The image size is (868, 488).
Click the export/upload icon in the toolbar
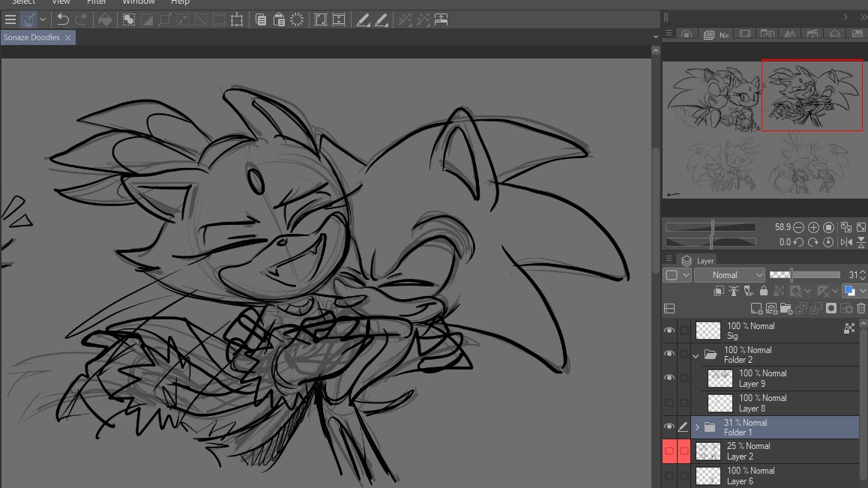(441, 20)
